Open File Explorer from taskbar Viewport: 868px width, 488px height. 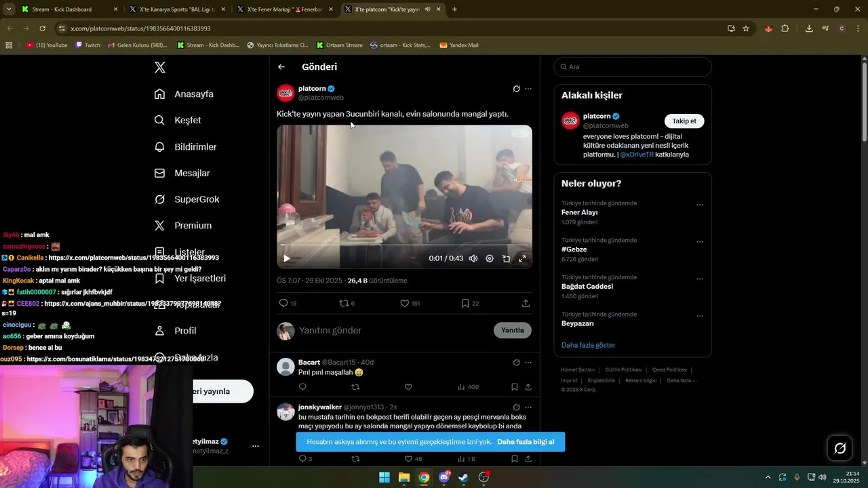click(404, 477)
